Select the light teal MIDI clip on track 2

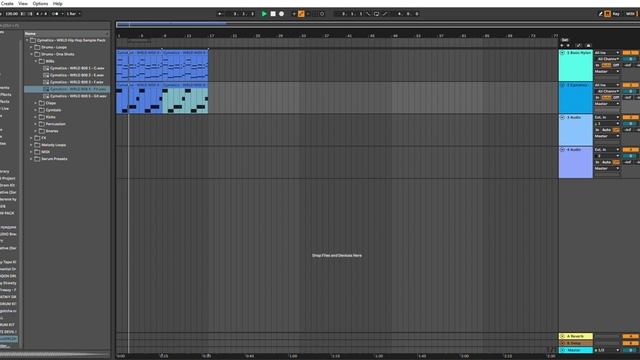click(x=185, y=98)
